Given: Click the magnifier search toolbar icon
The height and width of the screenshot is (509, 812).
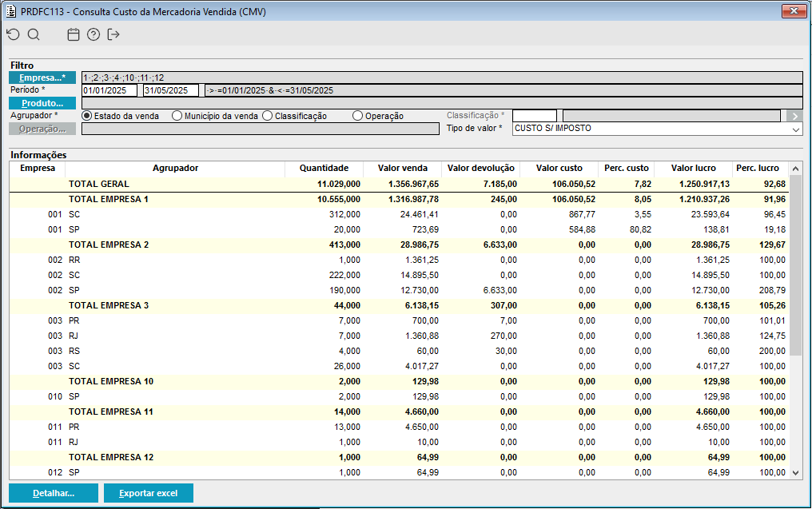Looking at the screenshot, I should (x=34, y=34).
